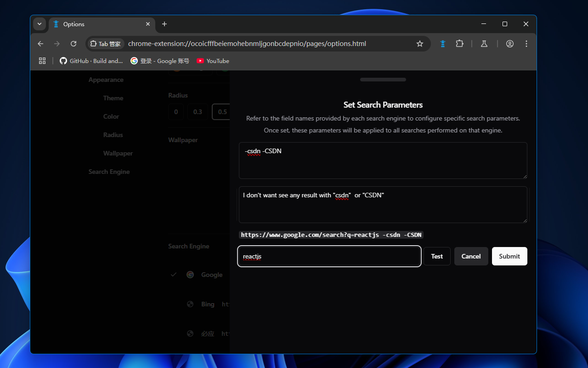Click the Test button
Image resolution: width=588 pixels, height=368 pixels.
coord(437,256)
